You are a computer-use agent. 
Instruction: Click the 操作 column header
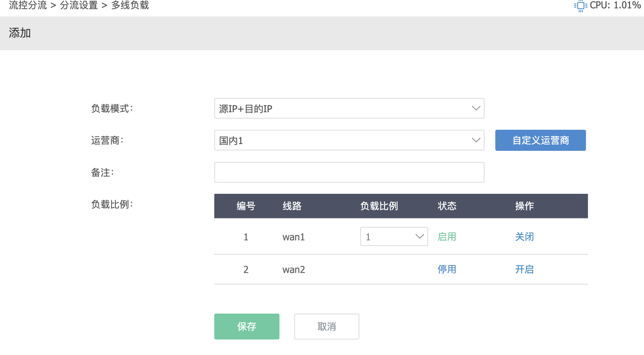click(524, 206)
